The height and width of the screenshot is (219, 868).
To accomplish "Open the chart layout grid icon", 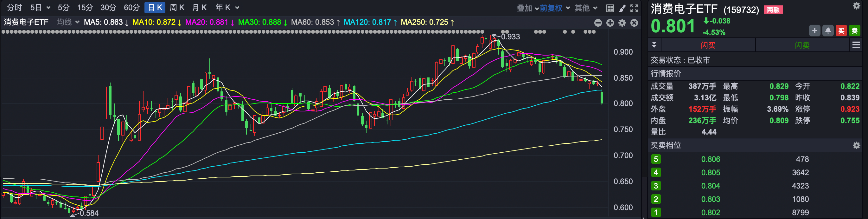I will click(610, 8).
